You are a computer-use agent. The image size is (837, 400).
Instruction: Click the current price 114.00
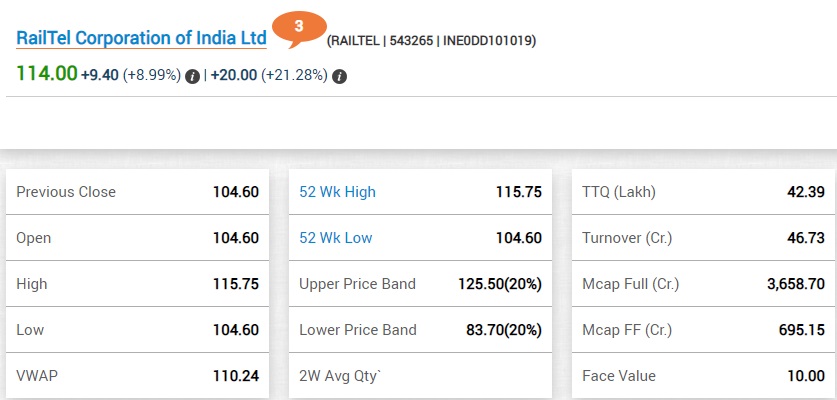[47, 73]
